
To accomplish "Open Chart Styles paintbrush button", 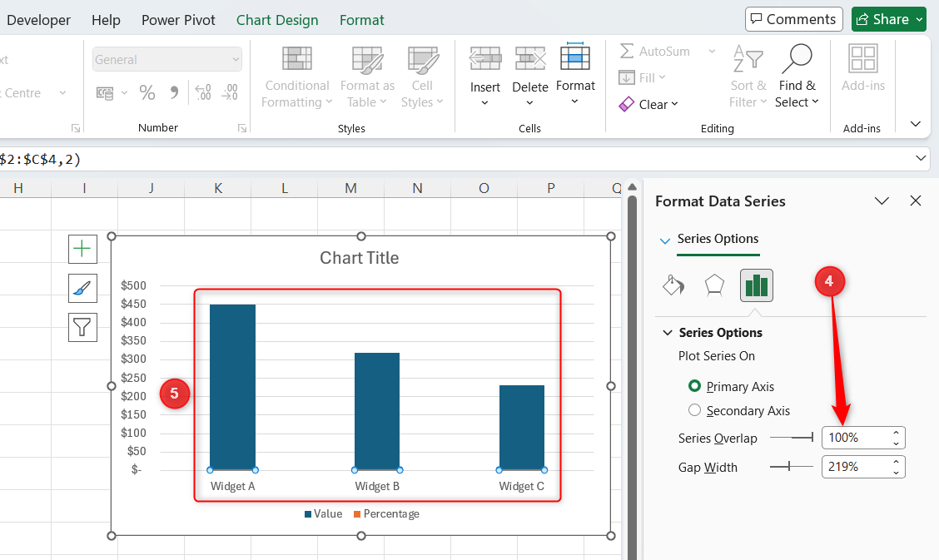I will click(x=82, y=289).
